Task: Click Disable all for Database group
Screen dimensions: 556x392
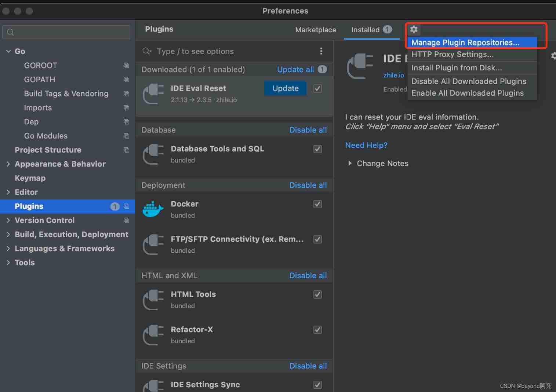Action: click(308, 130)
